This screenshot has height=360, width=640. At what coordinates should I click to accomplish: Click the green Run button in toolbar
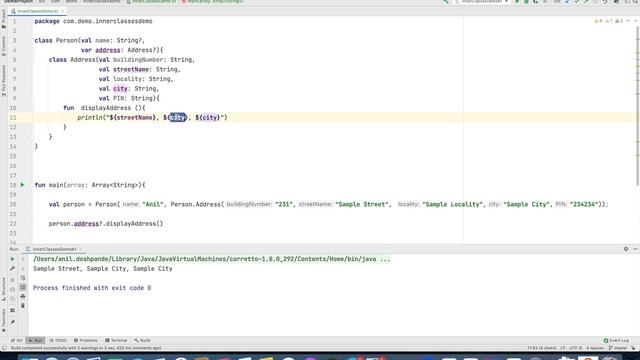[x=517, y=2]
